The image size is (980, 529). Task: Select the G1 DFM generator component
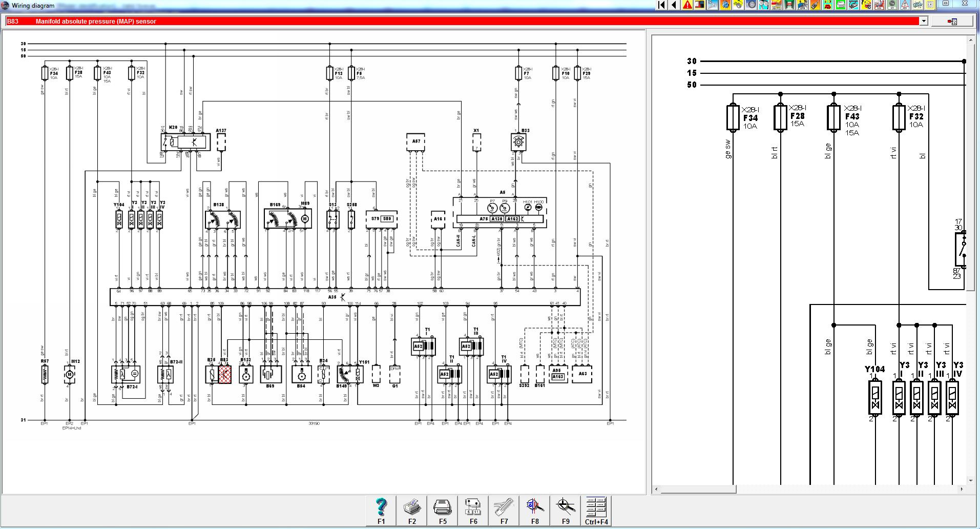coord(394,374)
